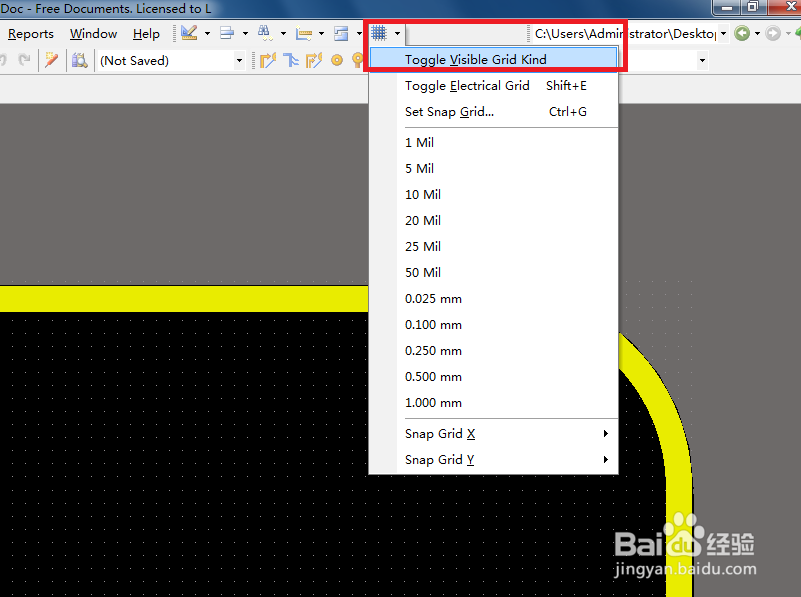This screenshot has height=597, width=801.
Task: Click the Interactively Route Connections icon
Action: click(268, 60)
